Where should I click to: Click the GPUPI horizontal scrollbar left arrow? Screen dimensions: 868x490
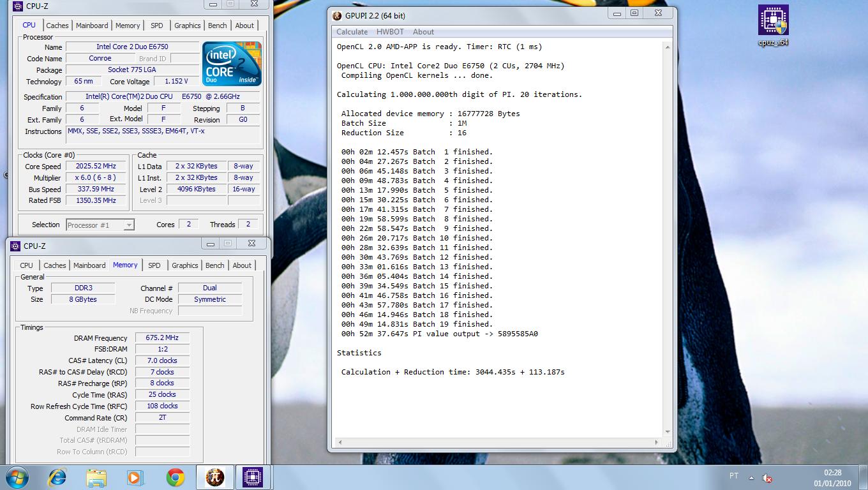[x=339, y=442]
